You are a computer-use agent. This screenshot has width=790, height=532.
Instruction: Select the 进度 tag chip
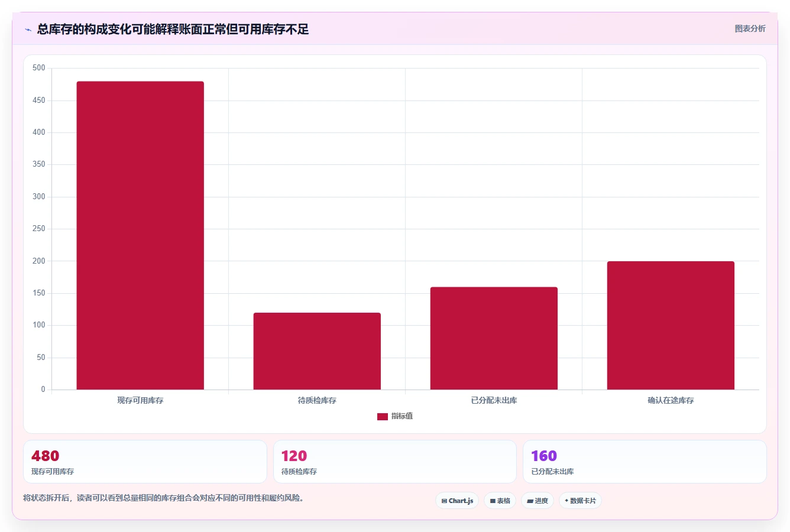(537, 501)
